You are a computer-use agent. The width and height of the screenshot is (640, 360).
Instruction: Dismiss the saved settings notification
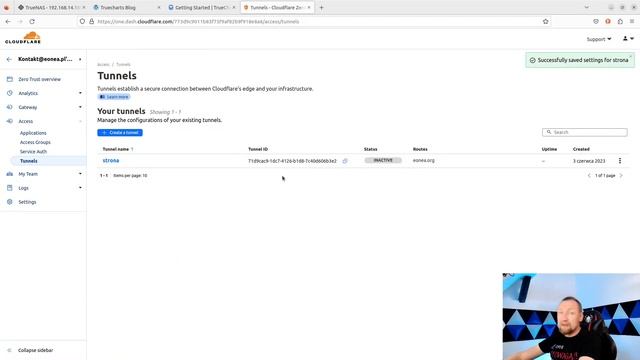(630, 56)
